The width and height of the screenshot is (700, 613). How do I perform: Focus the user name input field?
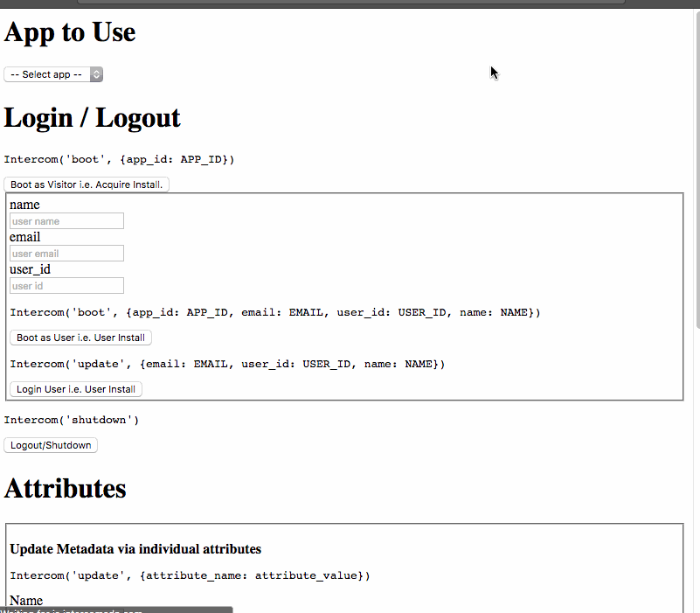click(66, 221)
